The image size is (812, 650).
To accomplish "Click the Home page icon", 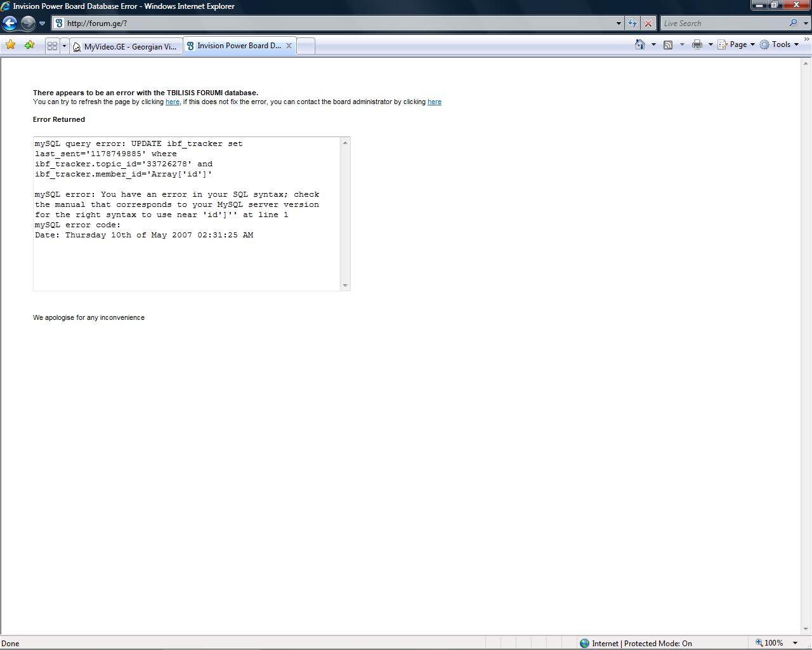I will [640, 44].
